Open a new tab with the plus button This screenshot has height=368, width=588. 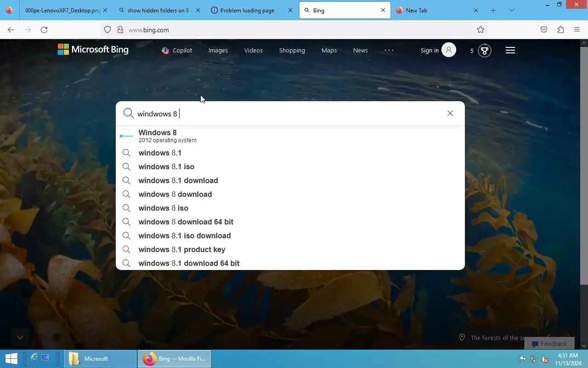point(493,10)
